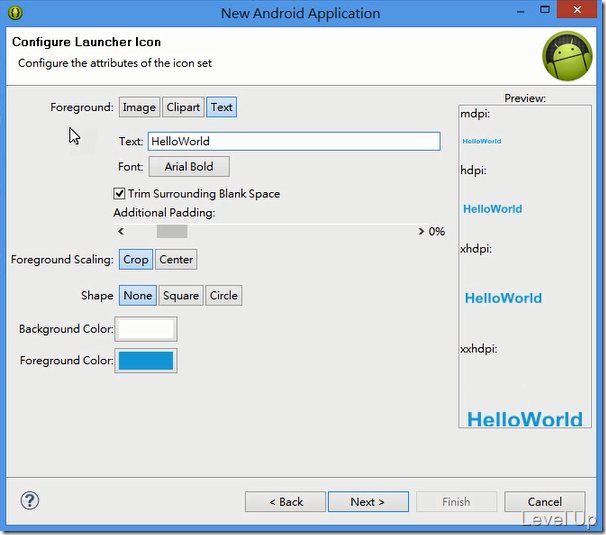Choose Circle for icon shape
Screen dimensions: 606x535
pyautogui.click(x=224, y=295)
